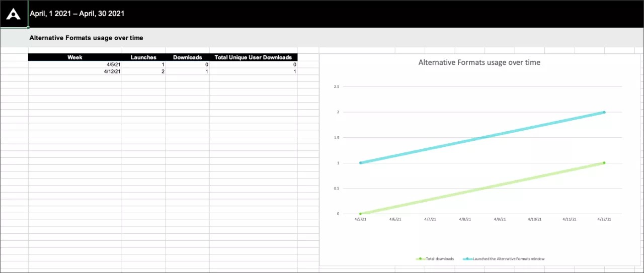
Task: Click the blue Launched line in the chart
Action: [482, 138]
